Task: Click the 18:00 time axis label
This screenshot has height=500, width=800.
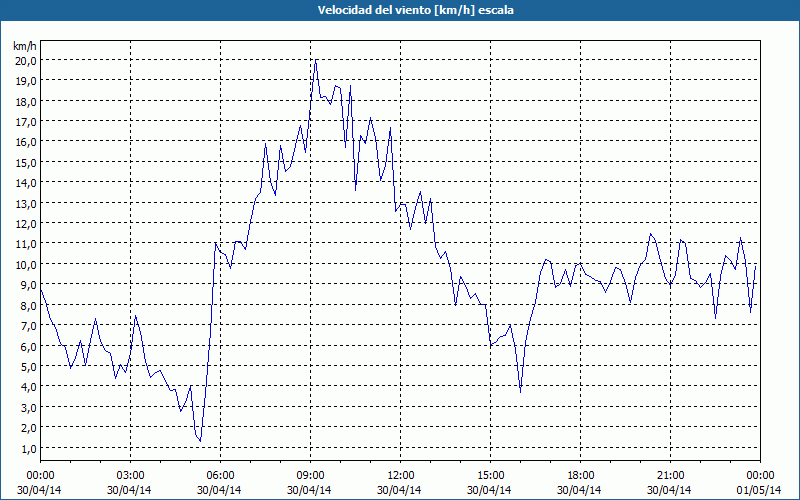Action: click(580, 476)
